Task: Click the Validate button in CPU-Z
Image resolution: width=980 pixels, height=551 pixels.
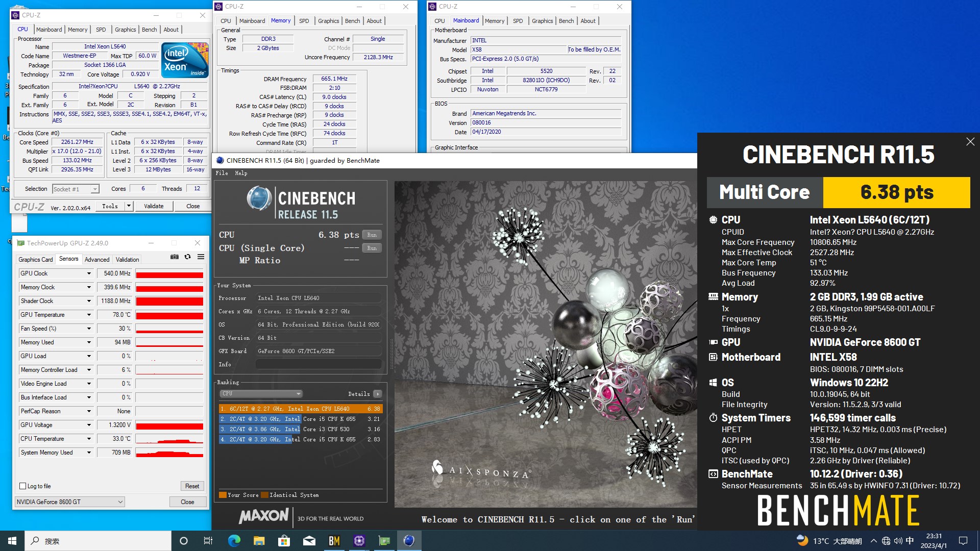Action: click(x=154, y=206)
